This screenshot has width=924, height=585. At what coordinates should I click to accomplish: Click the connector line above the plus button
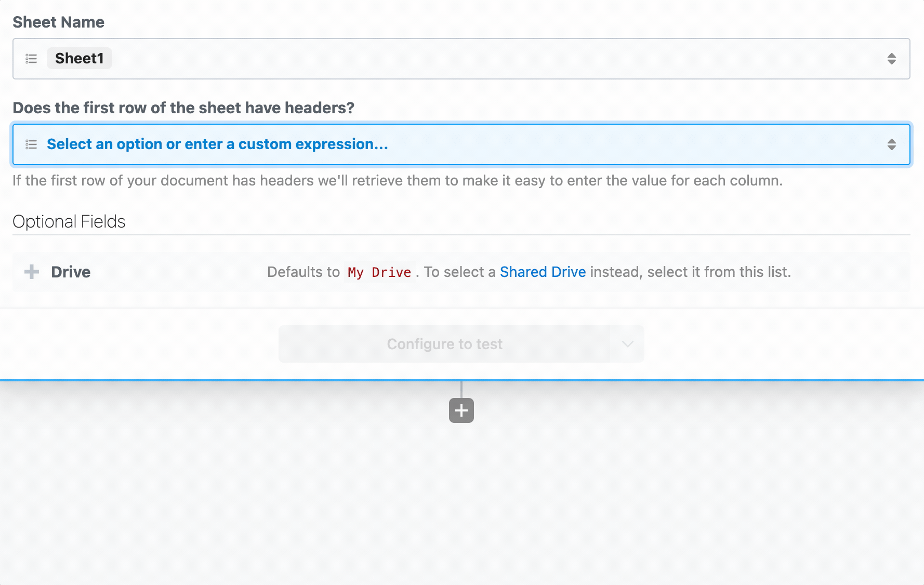(461, 390)
